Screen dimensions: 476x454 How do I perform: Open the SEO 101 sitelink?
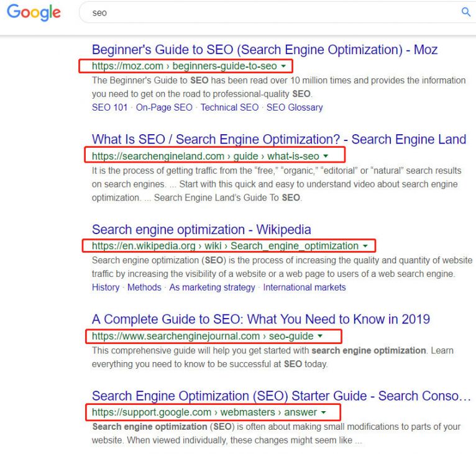pos(109,107)
